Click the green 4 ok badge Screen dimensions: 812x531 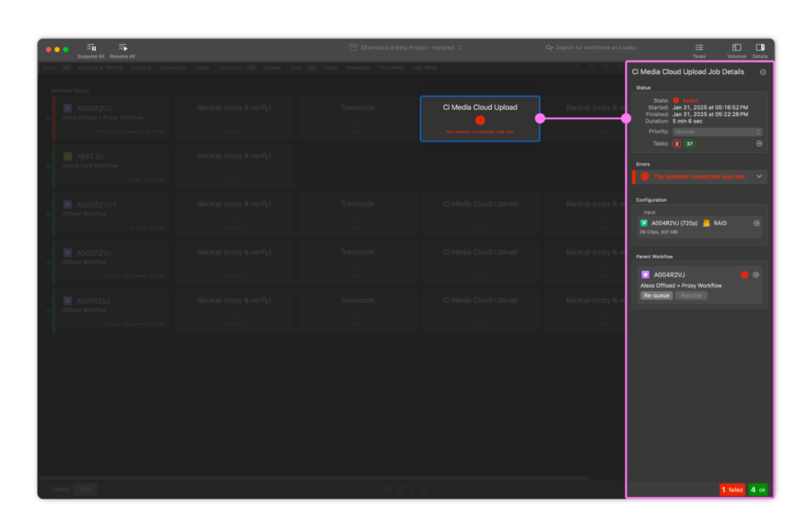coord(758,490)
